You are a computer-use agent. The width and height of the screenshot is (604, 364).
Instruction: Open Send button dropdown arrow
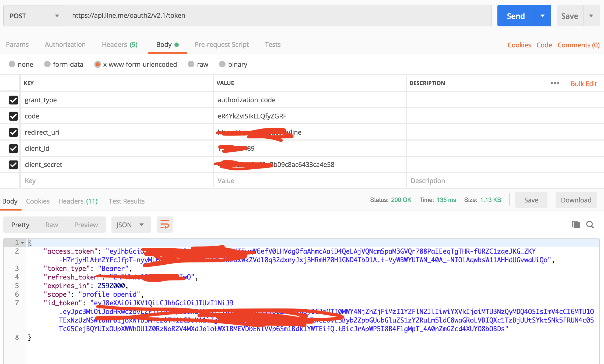pos(543,16)
